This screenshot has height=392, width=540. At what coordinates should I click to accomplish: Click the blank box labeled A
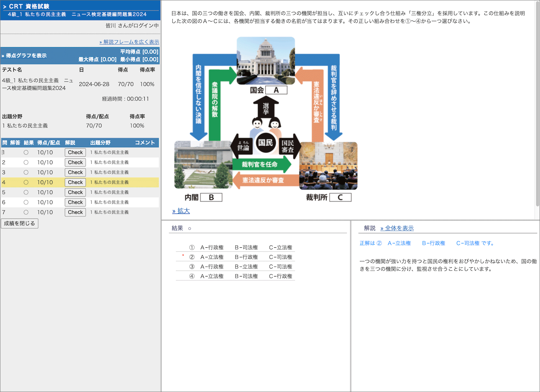(276, 90)
